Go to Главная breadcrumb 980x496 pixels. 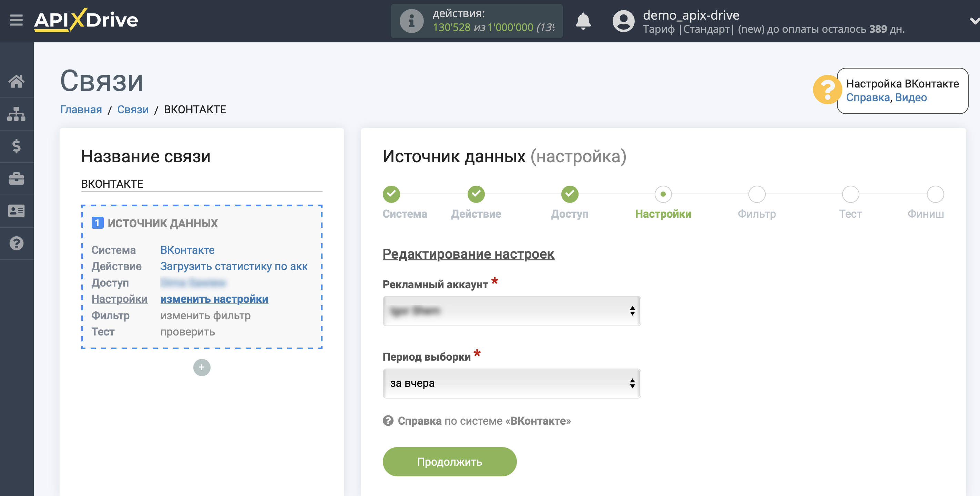click(81, 110)
